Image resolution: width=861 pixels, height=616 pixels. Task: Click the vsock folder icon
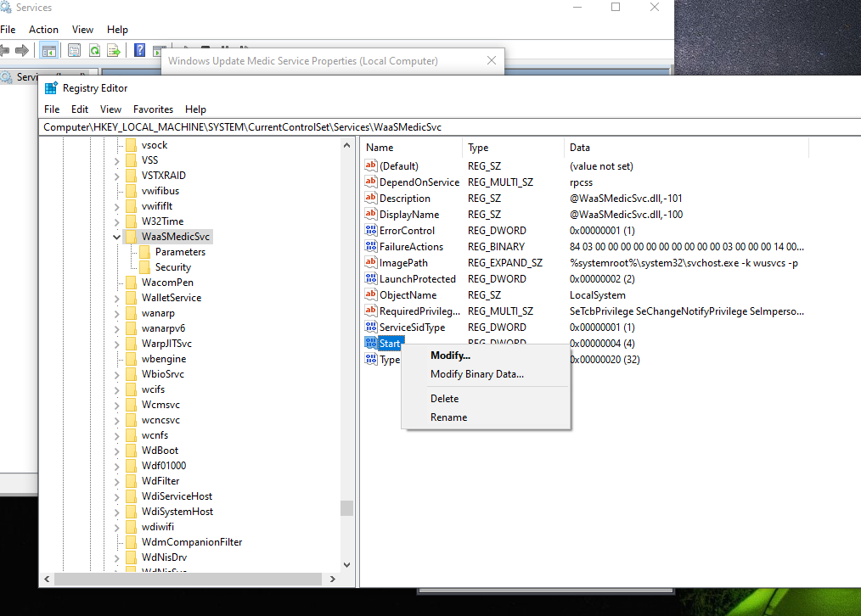point(131,145)
